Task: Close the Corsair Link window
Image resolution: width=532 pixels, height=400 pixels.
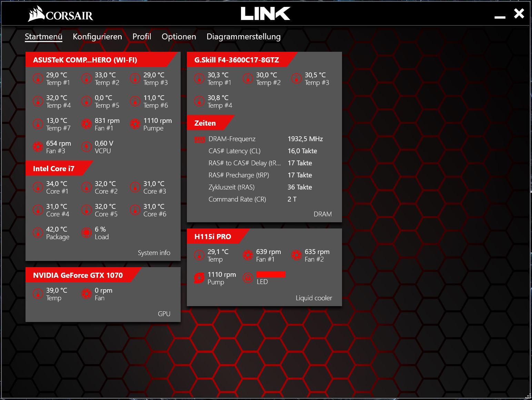Action: coord(519,13)
